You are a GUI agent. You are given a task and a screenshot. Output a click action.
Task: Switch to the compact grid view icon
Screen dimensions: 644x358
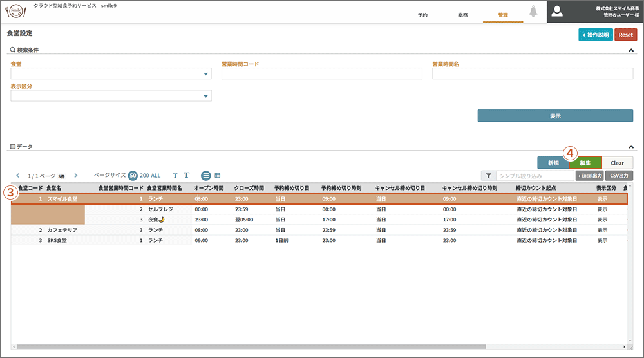pyautogui.click(x=217, y=175)
